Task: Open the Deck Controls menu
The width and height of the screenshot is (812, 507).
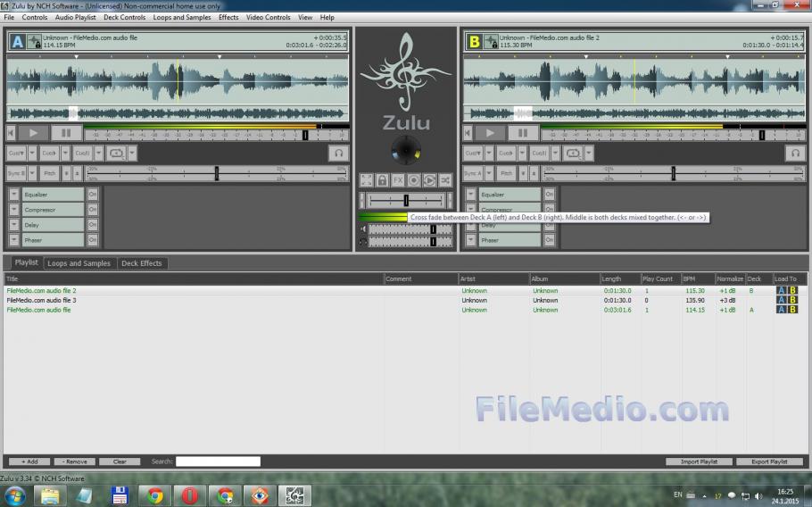Action: coord(124,18)
